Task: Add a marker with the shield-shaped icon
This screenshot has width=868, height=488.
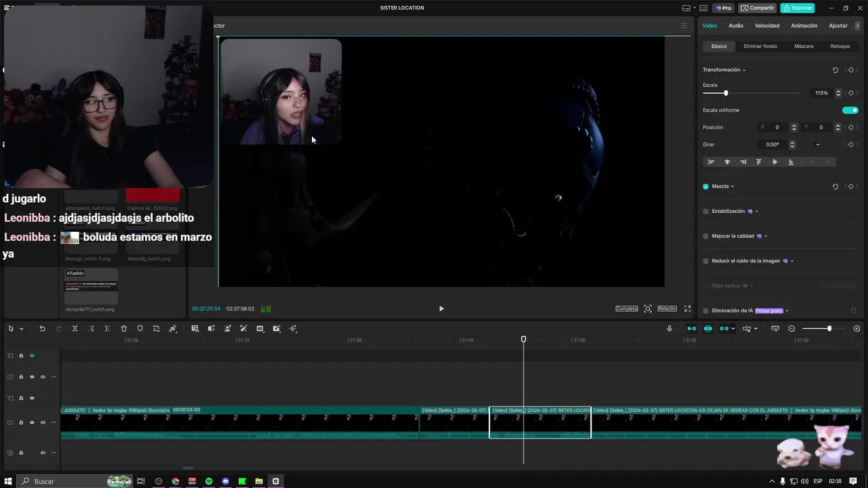Action: click(140, 329)
